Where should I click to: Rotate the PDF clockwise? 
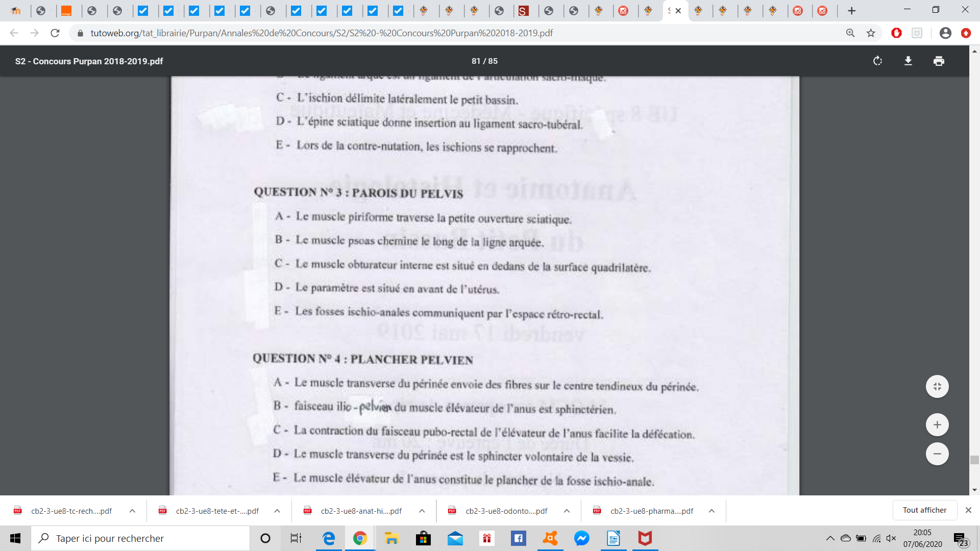point(877,61)
